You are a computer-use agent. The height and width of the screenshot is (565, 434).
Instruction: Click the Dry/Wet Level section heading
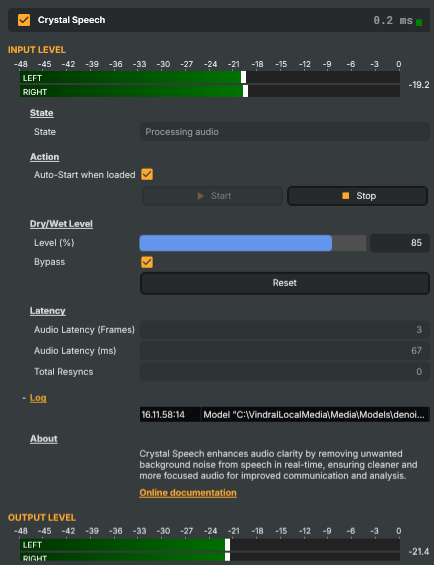click(x=61, y=224)
